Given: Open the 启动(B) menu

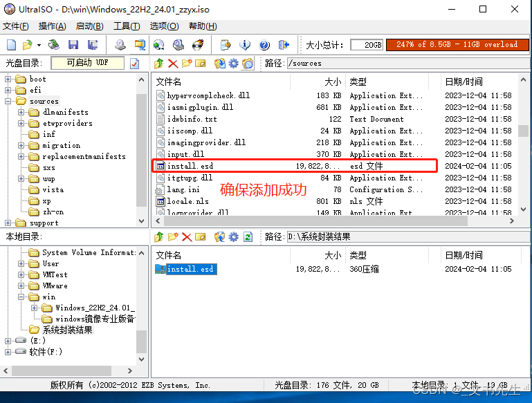Looking at the screenshot, I should pos(89,26).
